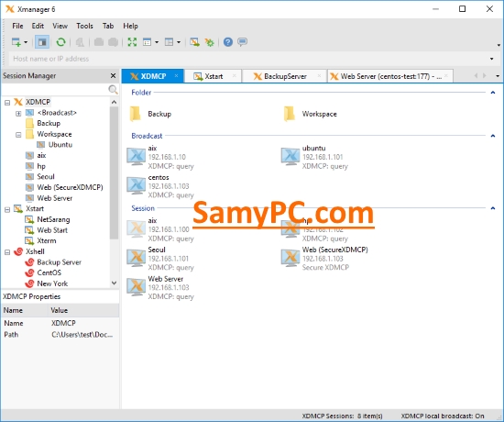
Task: Click the Value column header in properties
Action: pos(83,310)
